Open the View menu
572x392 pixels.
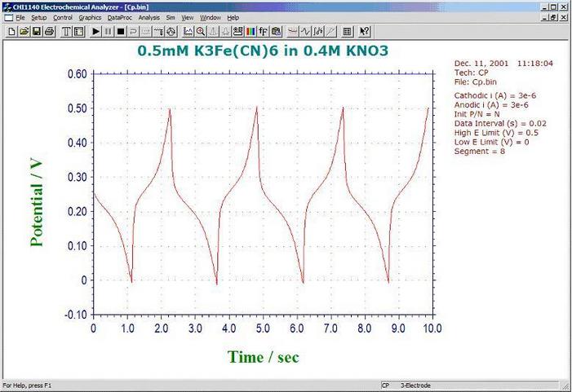pos(188,17)
